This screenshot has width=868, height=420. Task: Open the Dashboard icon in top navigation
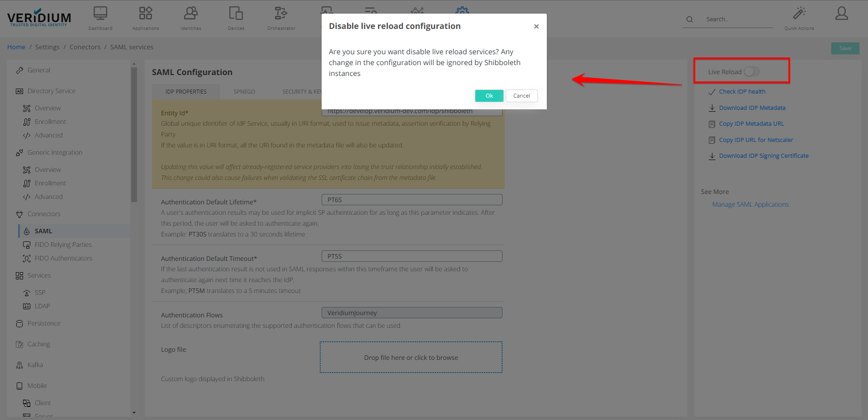point(100,14)
